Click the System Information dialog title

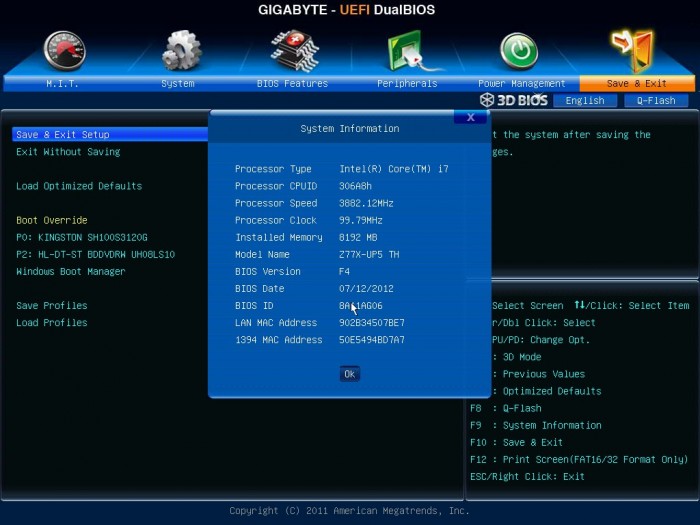350,129
